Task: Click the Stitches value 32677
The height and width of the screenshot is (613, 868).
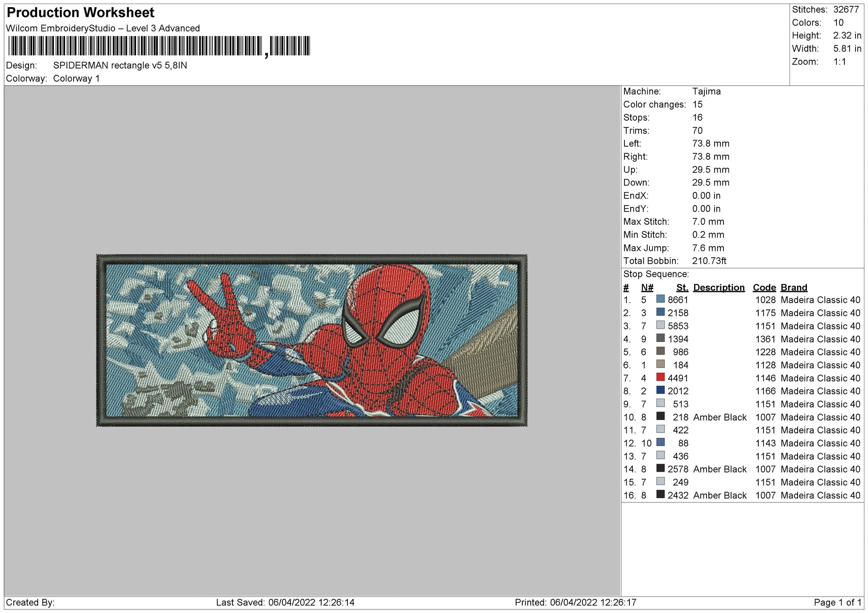Action: (x=846, y=9)
